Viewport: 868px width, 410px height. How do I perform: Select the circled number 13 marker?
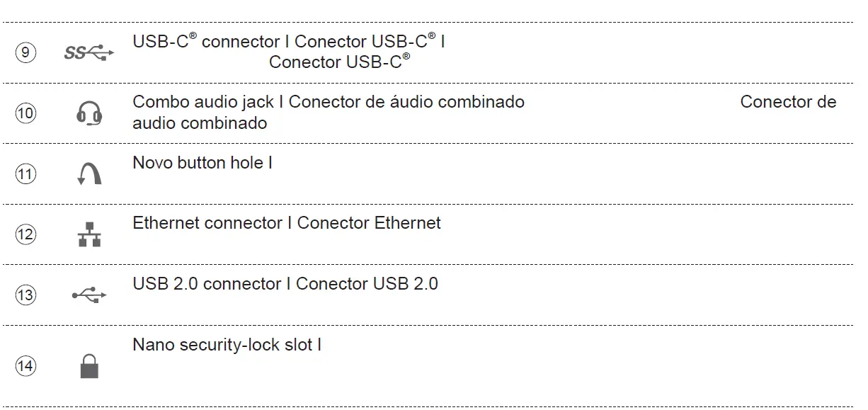(x=25, y=295)
